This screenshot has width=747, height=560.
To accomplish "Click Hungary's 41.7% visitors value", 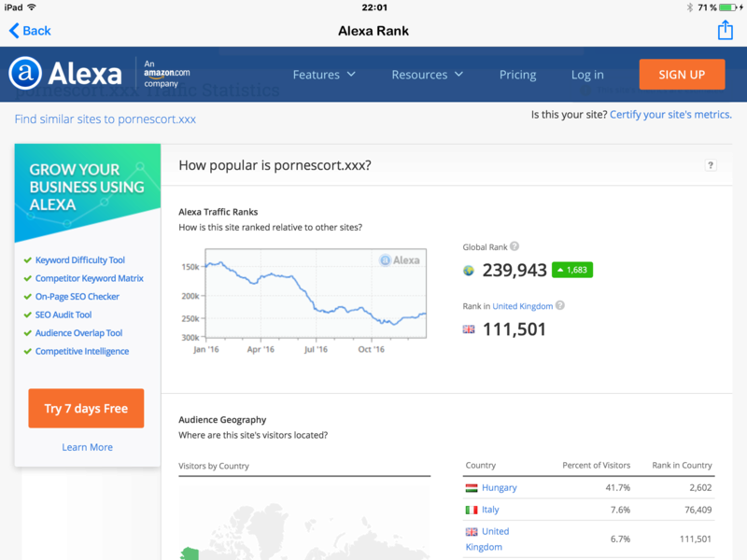I will click(617, 487).
